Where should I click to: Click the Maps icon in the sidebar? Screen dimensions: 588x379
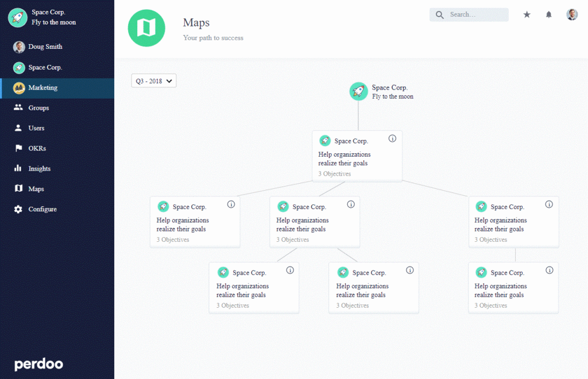18,188
